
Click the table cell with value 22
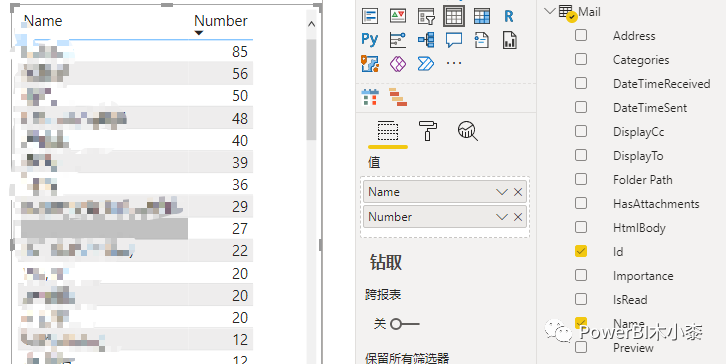(240, 251)
